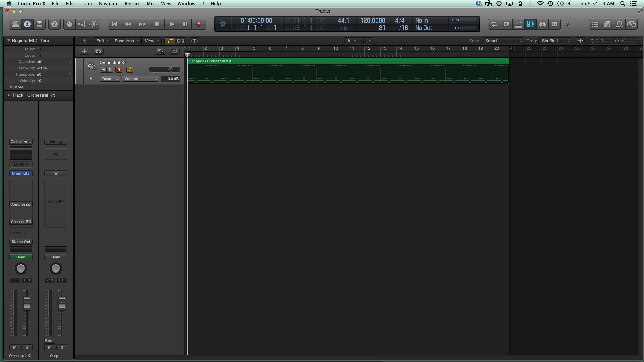Tick the region Mute checkbox
644x362 pixels.
(39, 49)
